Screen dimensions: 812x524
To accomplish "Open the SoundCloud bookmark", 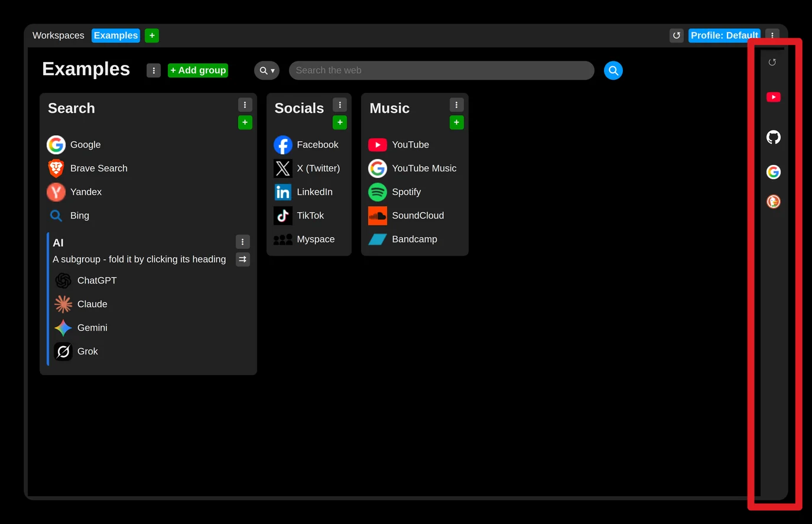I will (x=406, y=216).
